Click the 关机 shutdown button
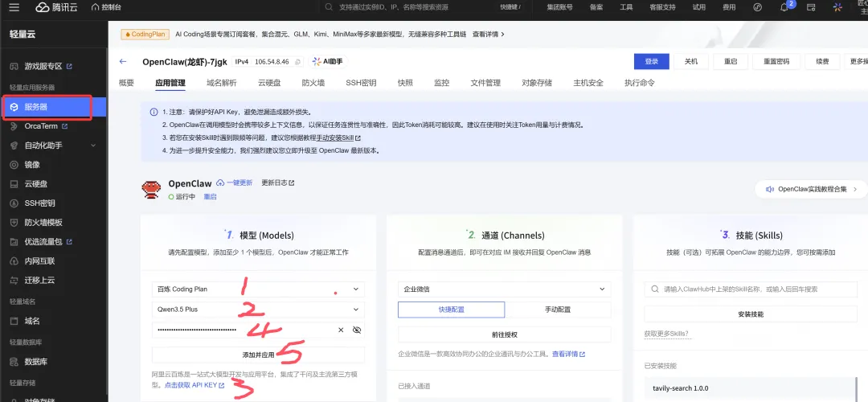The width and height of the screenshot is (868, 402). [x=691, y=61]
